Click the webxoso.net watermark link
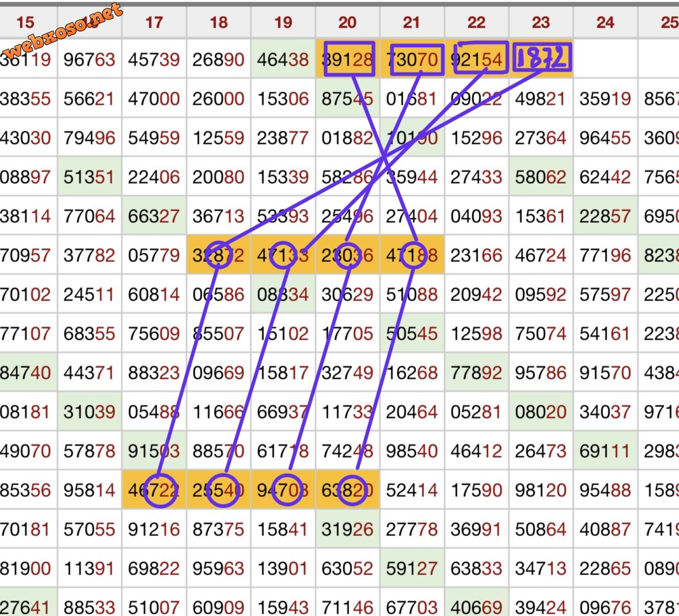This screenshot has width=679, height=616. 63,31
